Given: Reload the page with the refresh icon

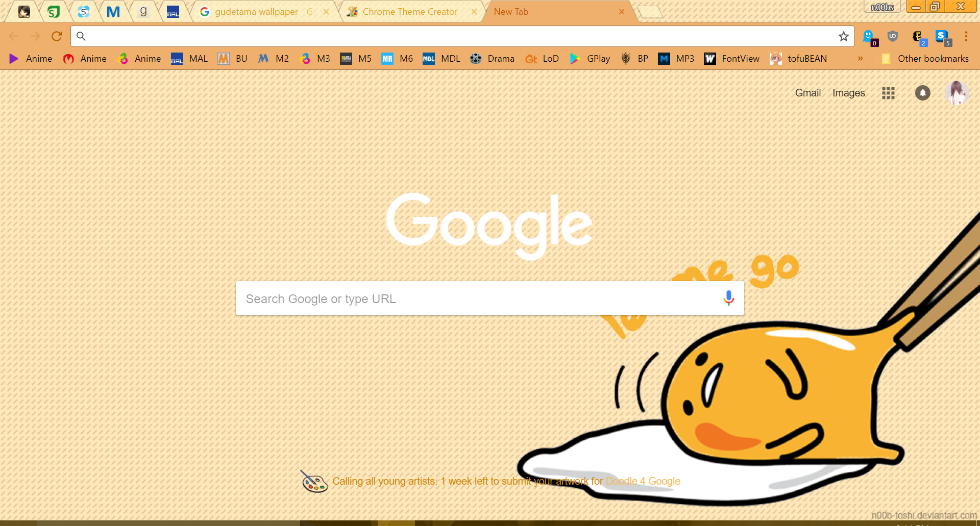Looking at the screenshot, I should click(57, 36).
